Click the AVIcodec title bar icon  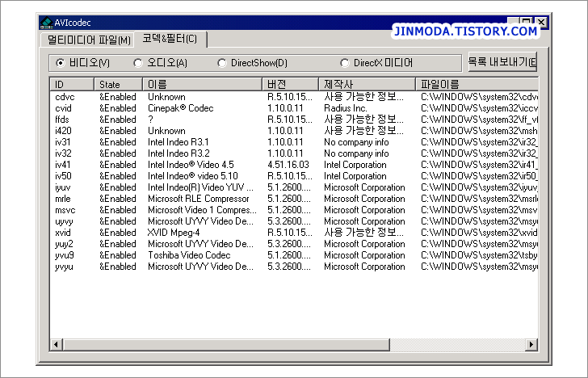pos(46,23)
